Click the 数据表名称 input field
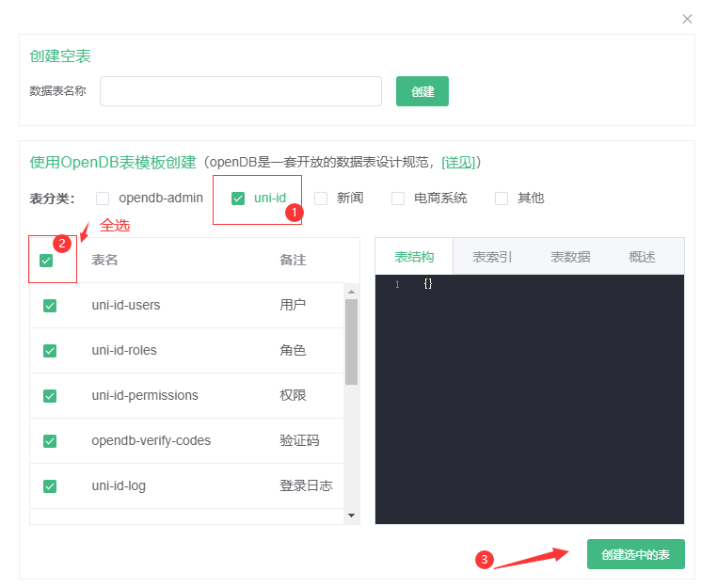 pos(241,91)
